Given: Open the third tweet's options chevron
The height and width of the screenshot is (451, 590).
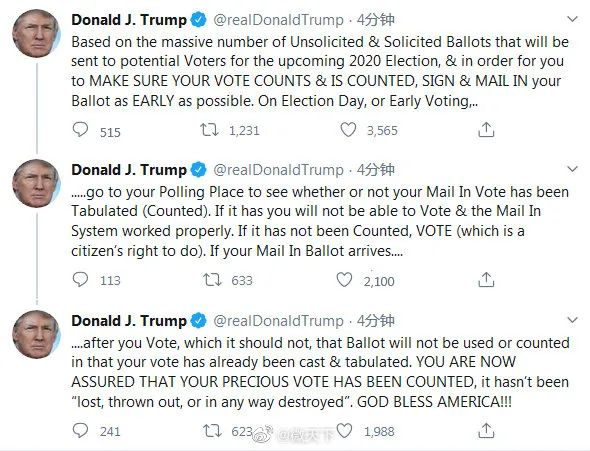Looking at the screenshot, I should pos(572,320).
